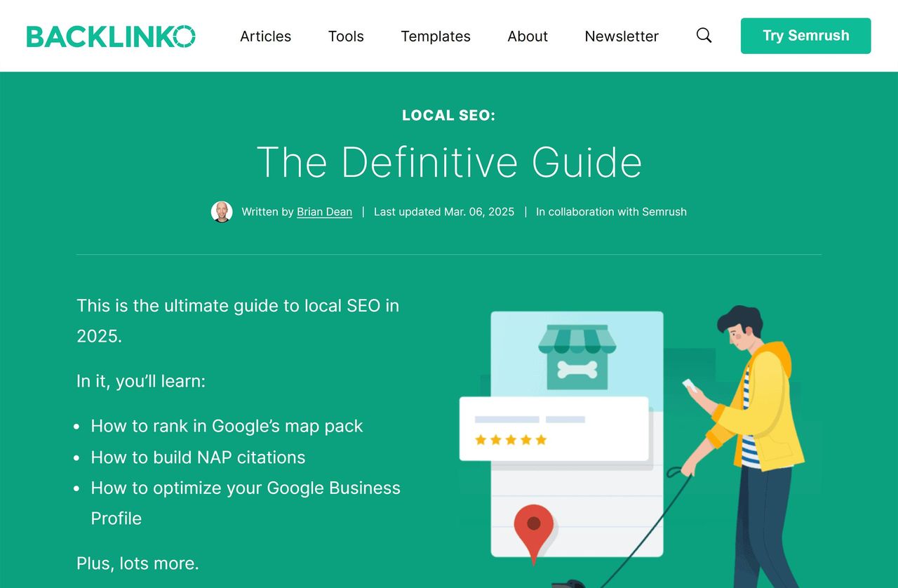This screenshot has width=898, height=588.
Task: Open the Brian Dean author link
Action: pyautogui.click(x=324, y=212)
